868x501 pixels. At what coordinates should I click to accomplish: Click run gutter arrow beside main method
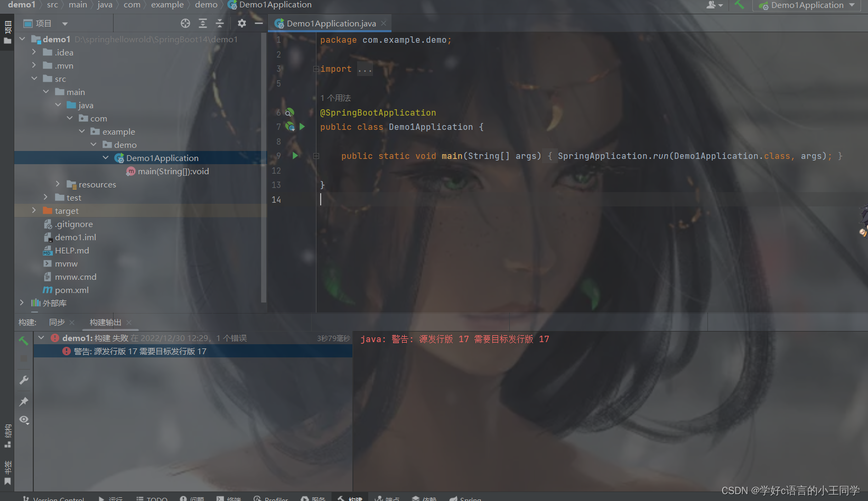pyautogui.click(x=295, y=156)
